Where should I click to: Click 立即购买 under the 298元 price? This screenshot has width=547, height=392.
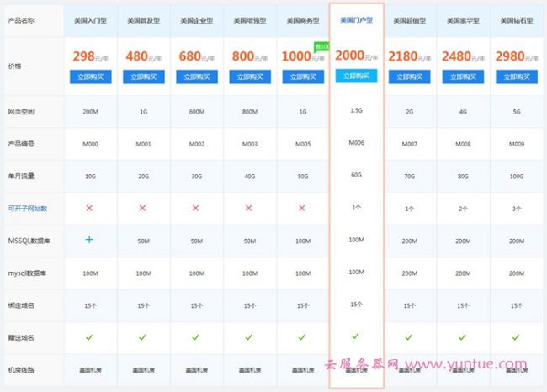(x=90, y=77)
